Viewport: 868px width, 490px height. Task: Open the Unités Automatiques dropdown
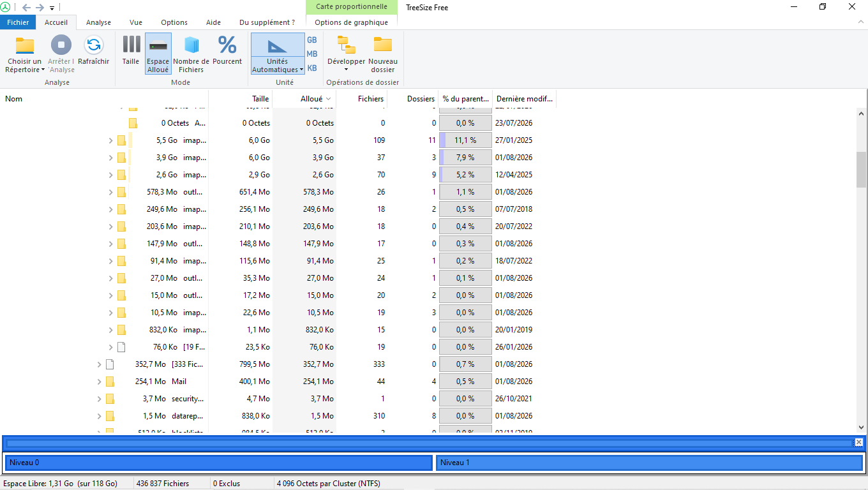[278, 54]
